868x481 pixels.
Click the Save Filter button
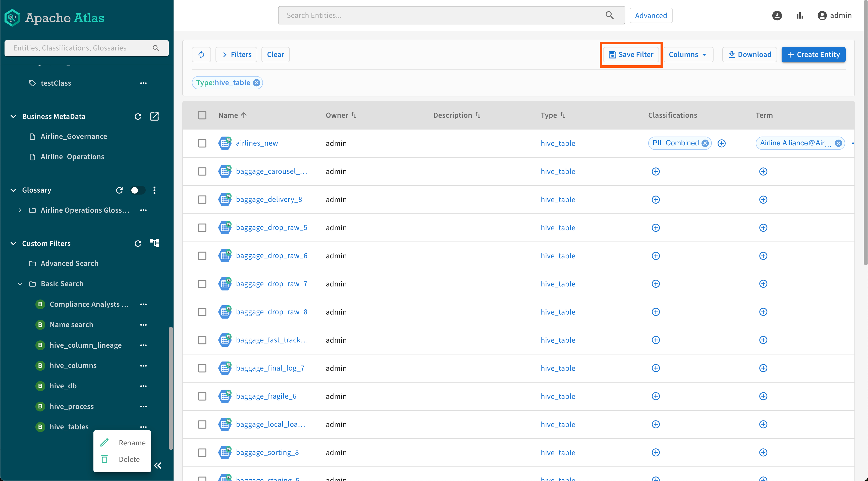(631, 54)
